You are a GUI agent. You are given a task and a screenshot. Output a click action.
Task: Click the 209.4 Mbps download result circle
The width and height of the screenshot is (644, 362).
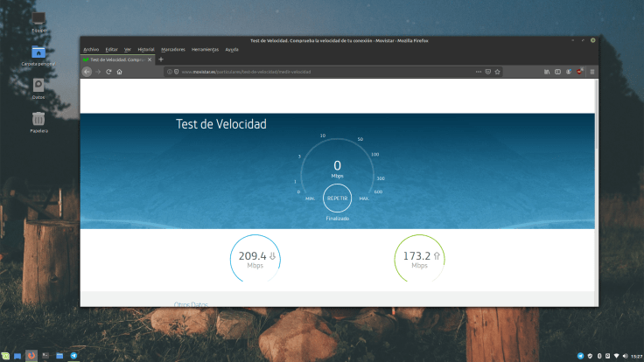click(256, 258)
